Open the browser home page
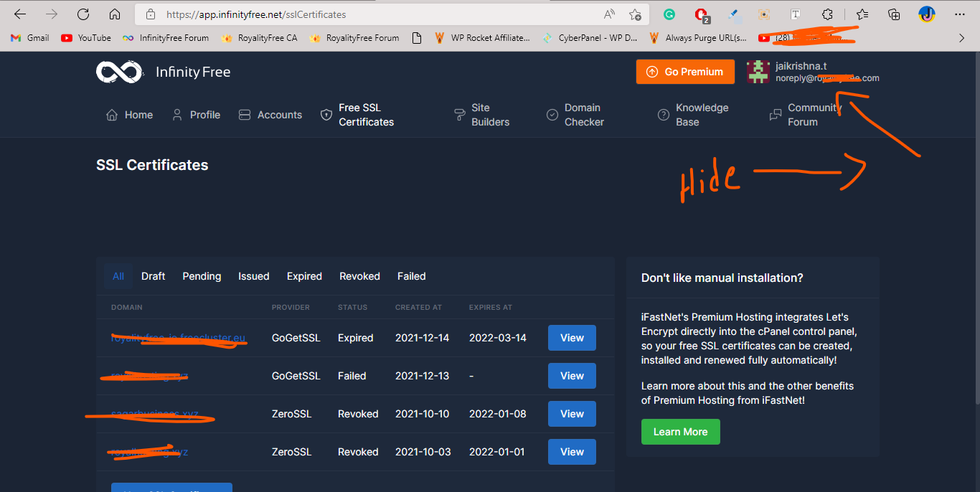The width and height of the screenshot is (980, 492). 115,14
